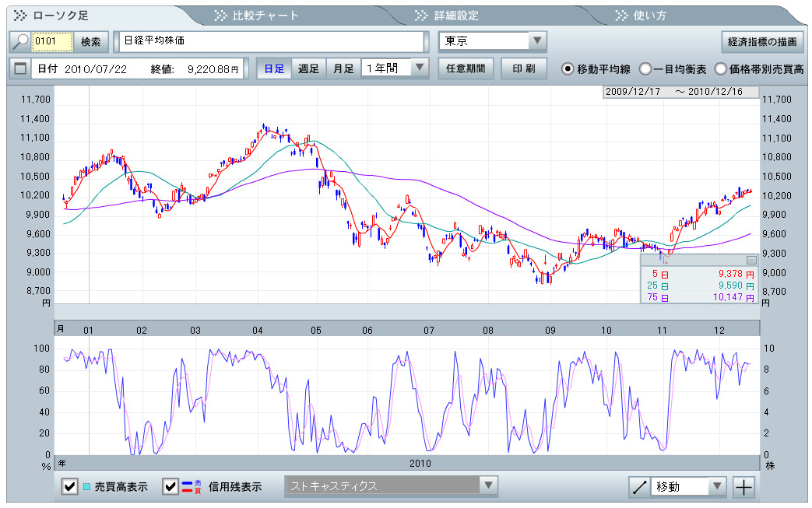The width and height of the screenshot is (812, 508).
Task: Open the 東京 market dropdown
Action: pos(536,41)
